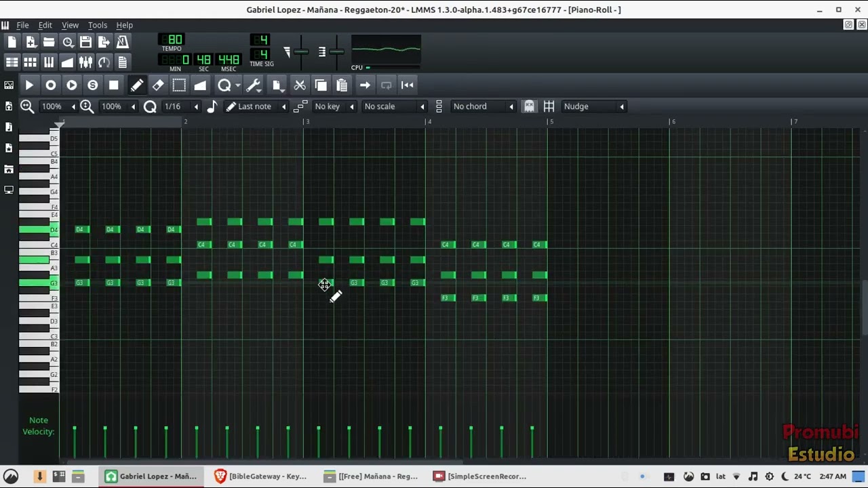Open the No scale dropdown

395,106
